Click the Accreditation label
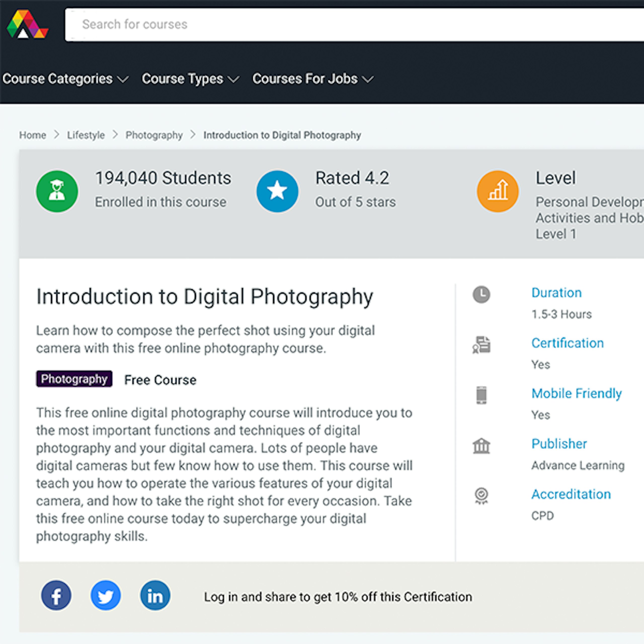The image size is (644, 644). point(571,494)
